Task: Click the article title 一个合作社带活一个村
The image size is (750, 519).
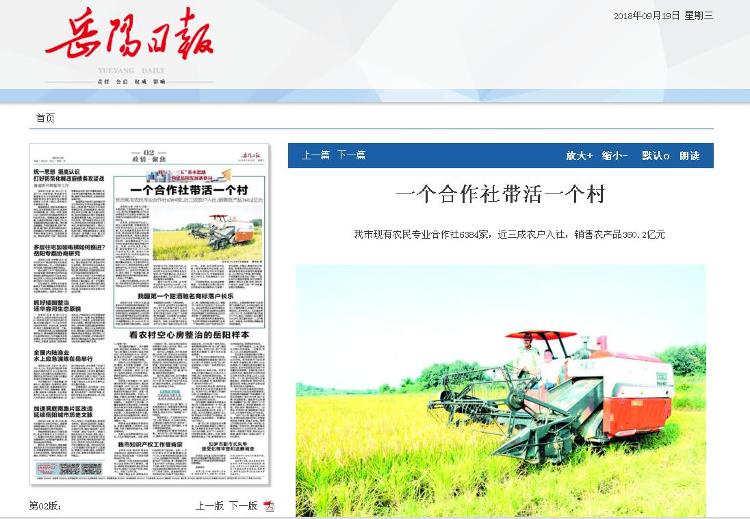Action: (500, 194)
